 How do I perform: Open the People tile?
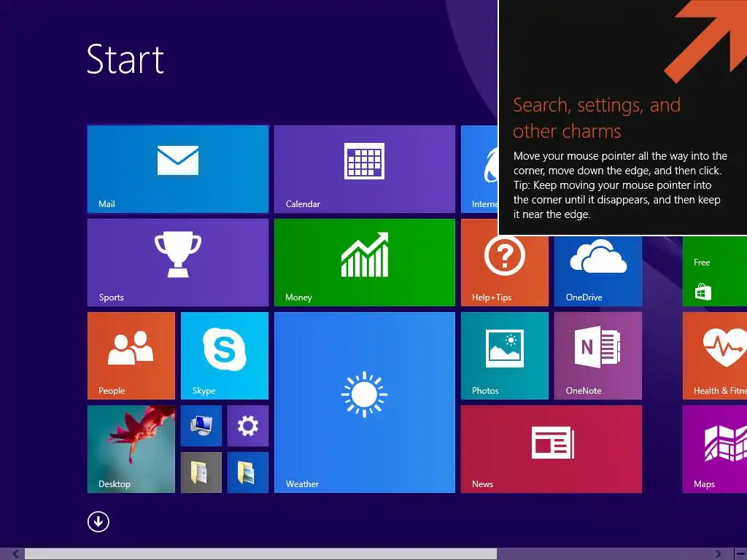coord(131,356)
